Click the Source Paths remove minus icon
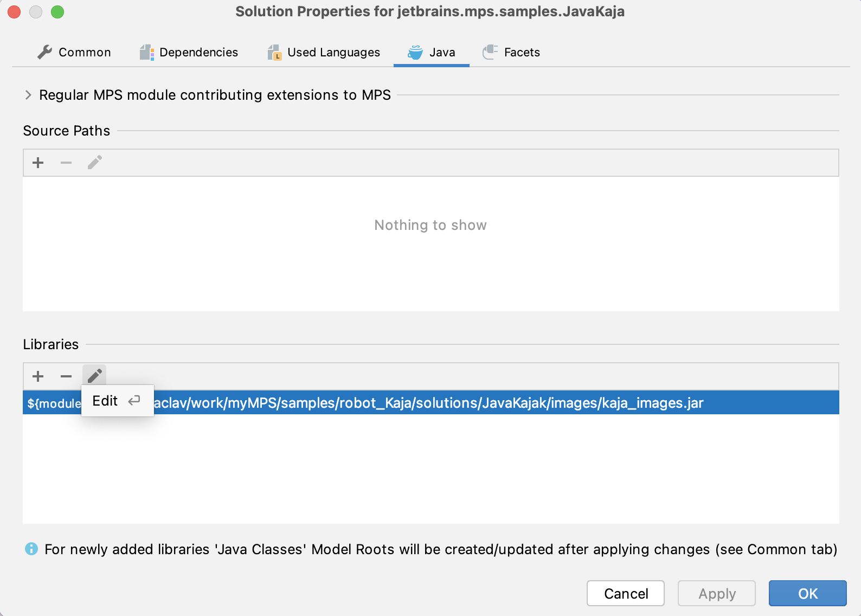The height and width of the screenshot is (616, 861). (x=66, y=163)
